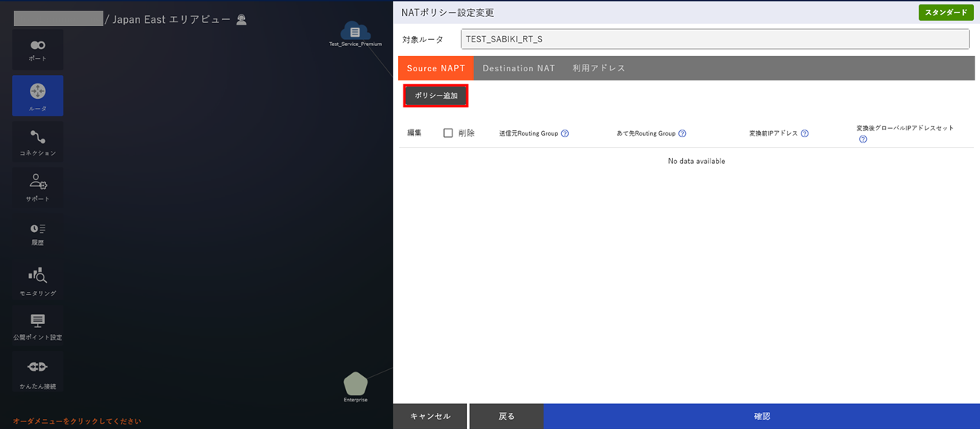Click help icon under 変換後グローバルIPアドレスセット
The width and height of the screenshot is (980, 429).
(x=863, y=139)
